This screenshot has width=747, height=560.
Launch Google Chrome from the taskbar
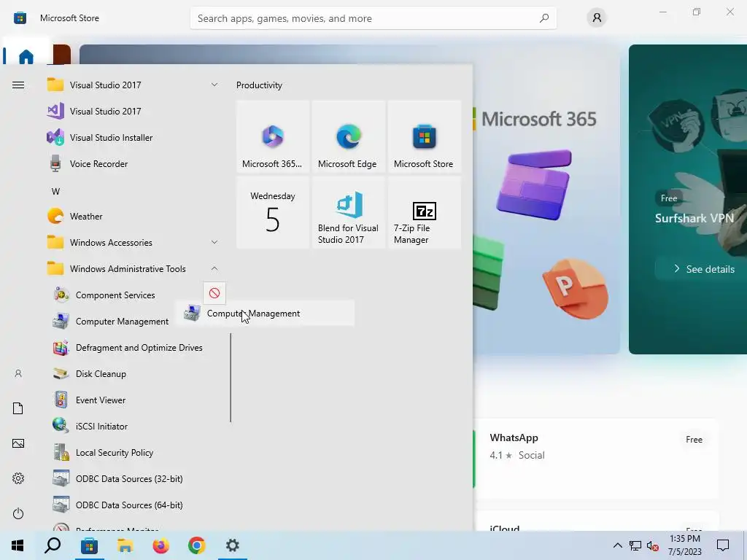pyautogui.click(x=197, y=545)
